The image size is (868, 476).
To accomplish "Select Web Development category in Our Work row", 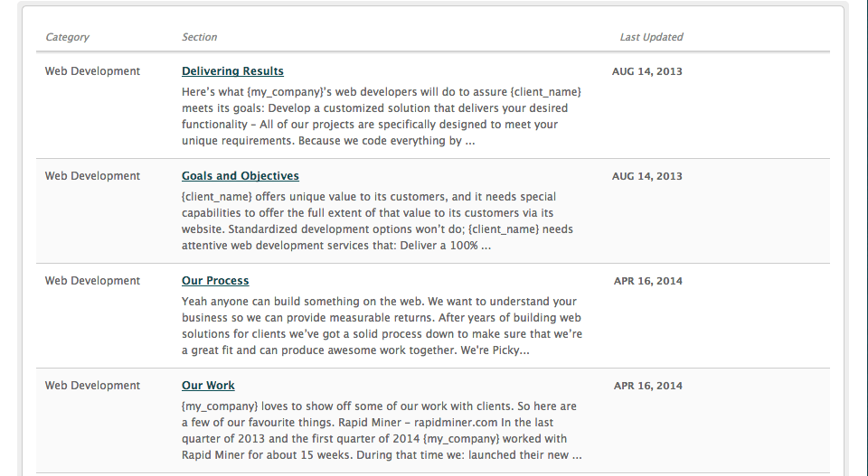I will pos(92,386).
